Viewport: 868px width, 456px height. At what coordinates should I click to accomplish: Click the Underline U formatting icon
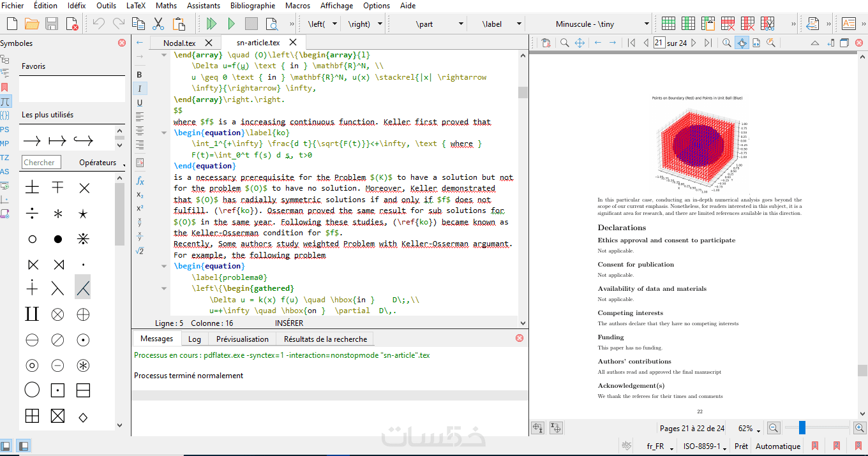(x=140, y=103)
